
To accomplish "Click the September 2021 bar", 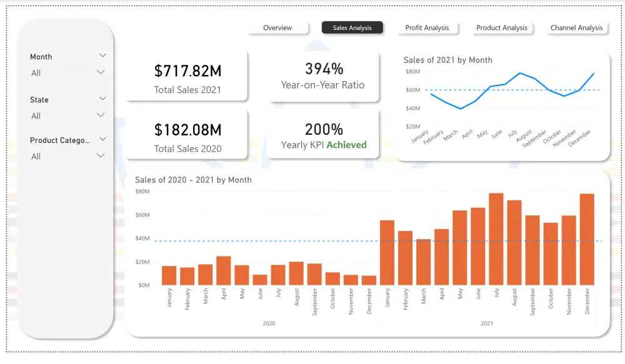I will point(532,250).
